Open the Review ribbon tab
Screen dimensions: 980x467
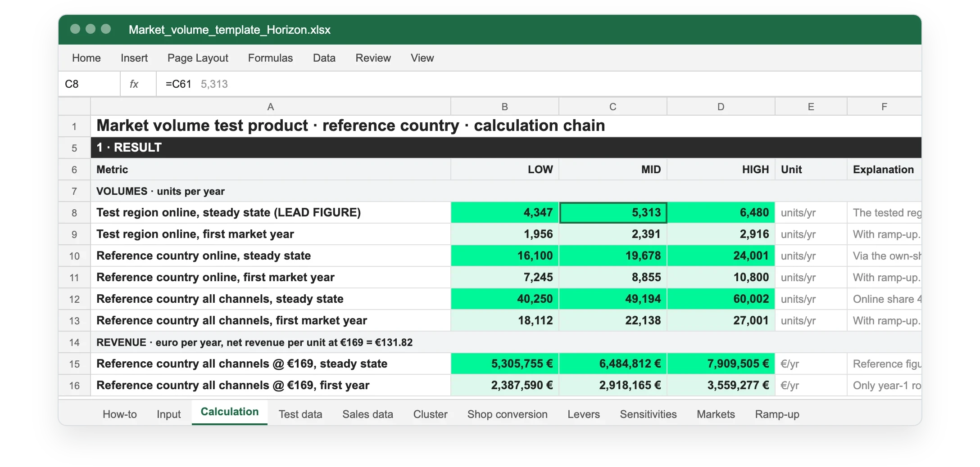373,58
